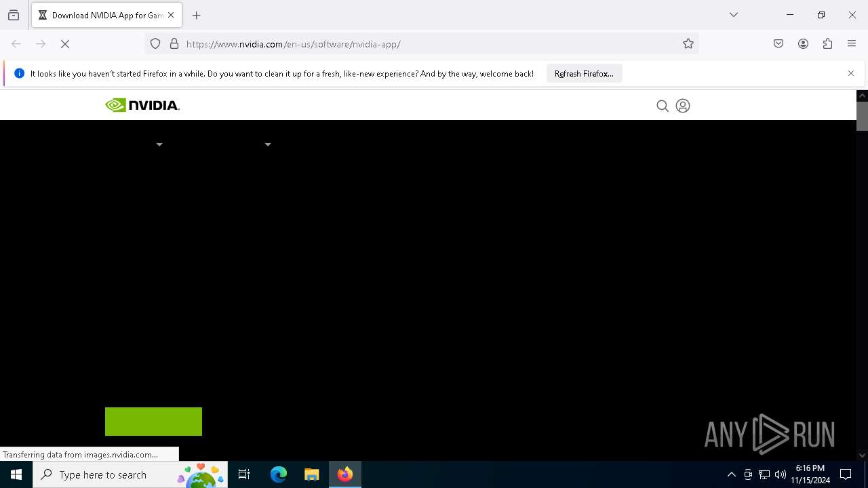Open Task View on the taskbar
868x488 pixels.
(244, 474)
